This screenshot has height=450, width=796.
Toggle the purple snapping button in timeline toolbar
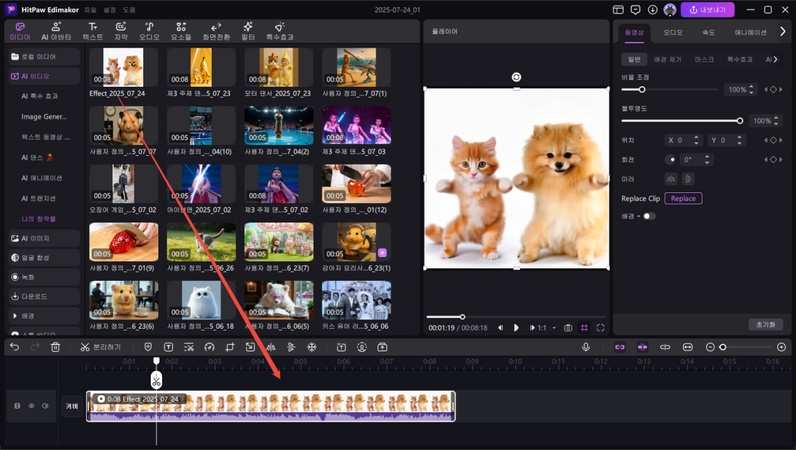point(642,347)
